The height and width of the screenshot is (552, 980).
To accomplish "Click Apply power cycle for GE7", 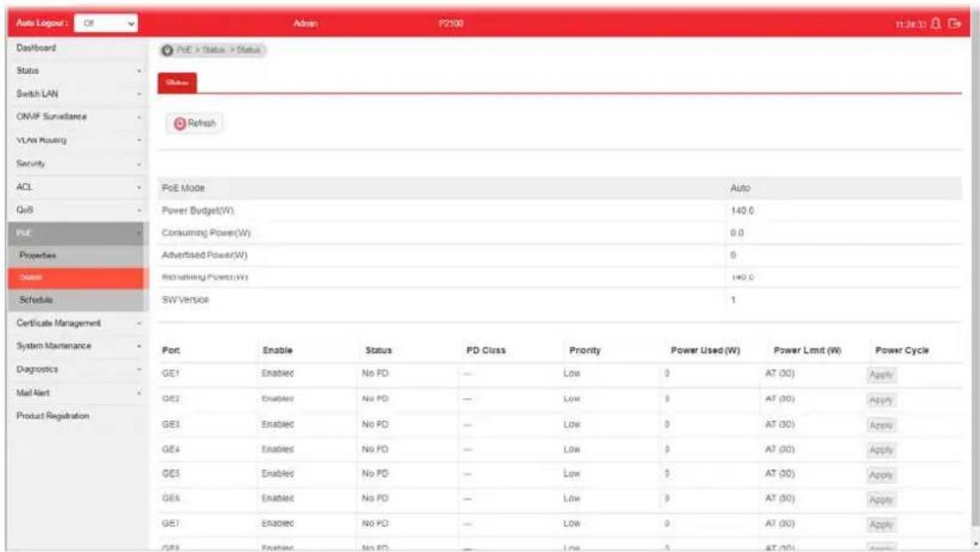I will [x=880, y=525].
